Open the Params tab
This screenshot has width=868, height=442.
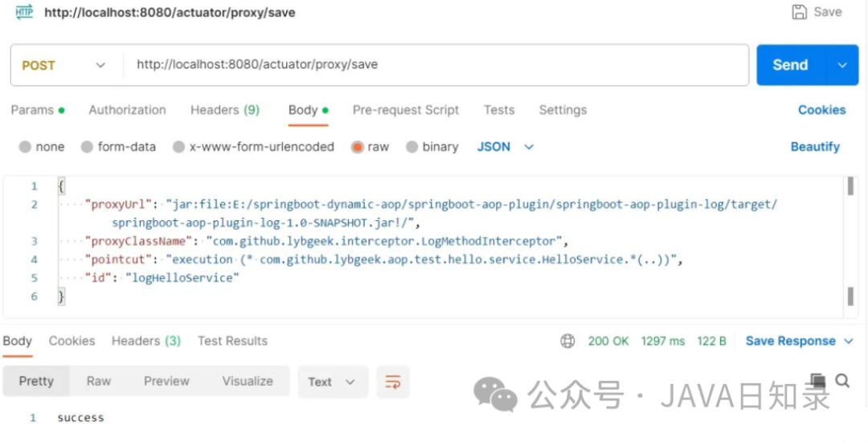click(38, 110)
